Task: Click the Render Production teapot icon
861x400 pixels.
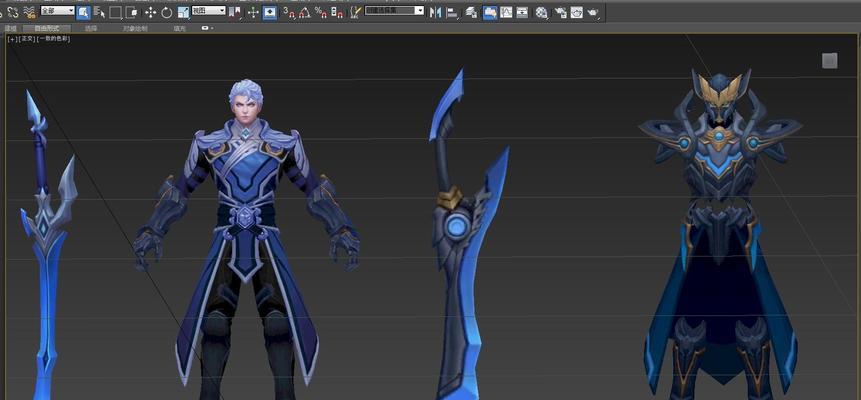Action: 593,12
